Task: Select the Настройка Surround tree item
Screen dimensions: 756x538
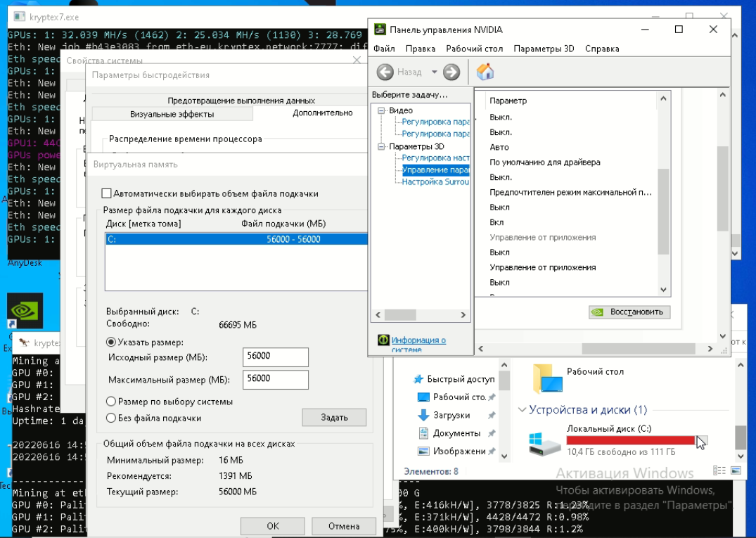Action: pos(435,181)
